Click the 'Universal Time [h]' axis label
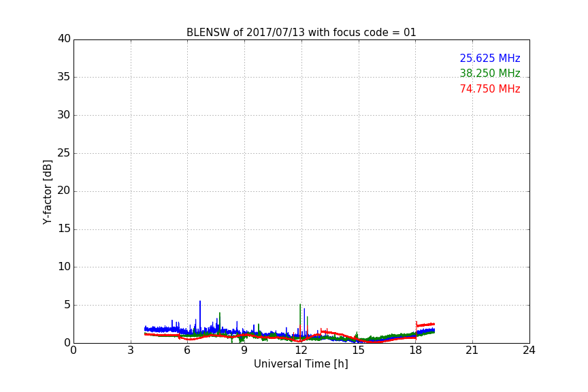Screen dimensions: 588x392 [x=301, y=364]
